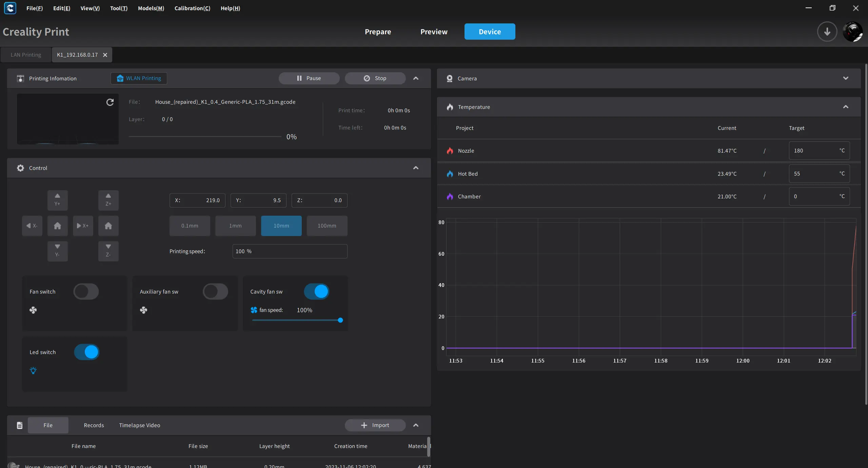Open the Records tab
Image resolution: width=868 pixels, height=468 pixels.
tap(94, 425)
